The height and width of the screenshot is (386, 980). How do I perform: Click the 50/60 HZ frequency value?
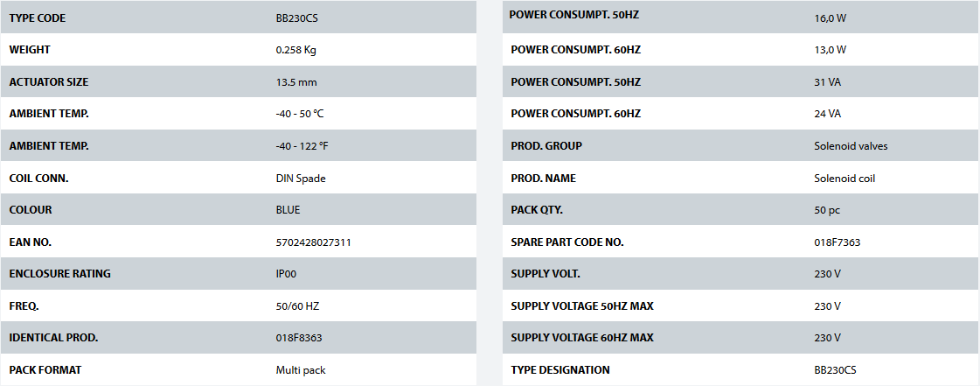296,305
